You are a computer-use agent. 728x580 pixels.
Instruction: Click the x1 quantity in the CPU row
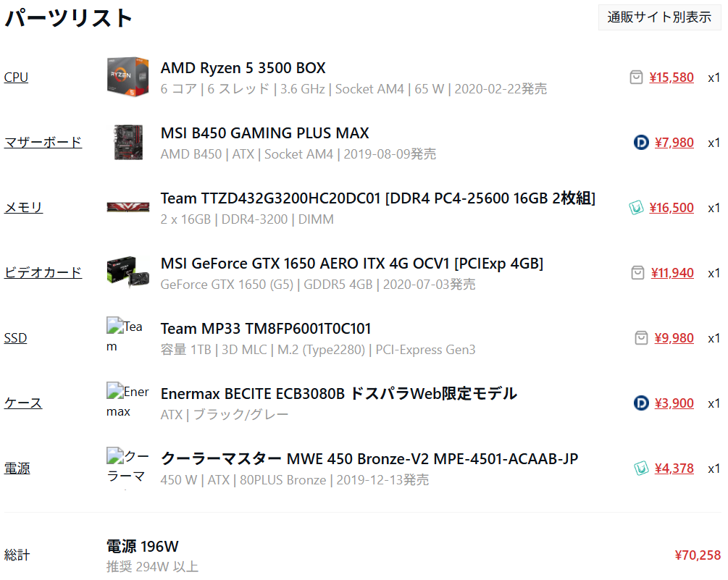714,77
